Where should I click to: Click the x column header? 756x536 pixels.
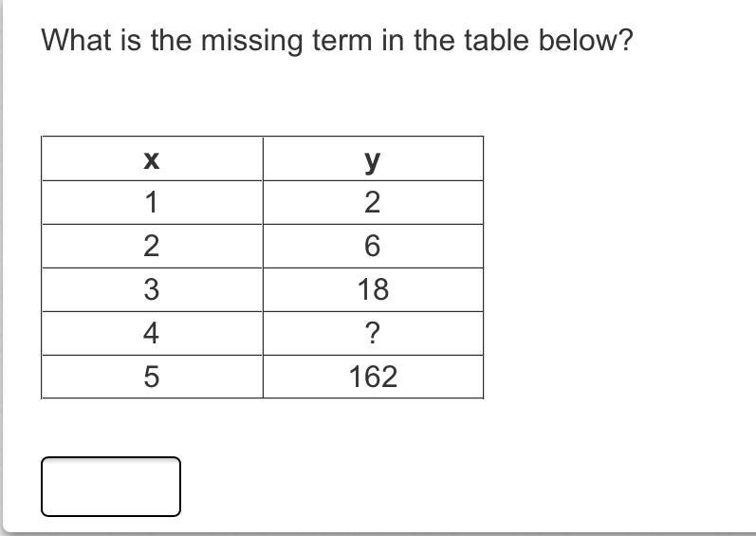[152, 158]
